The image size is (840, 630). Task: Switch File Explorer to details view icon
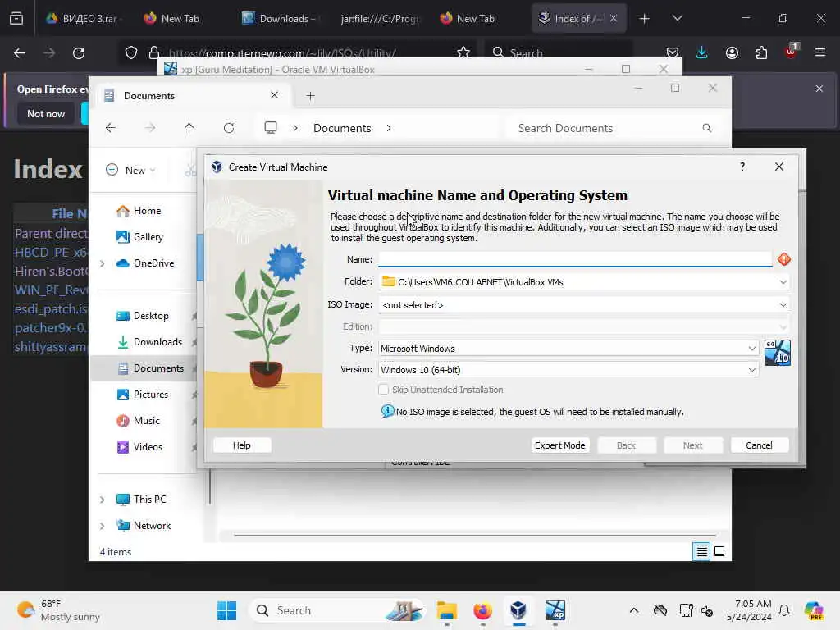coord(702,551)
